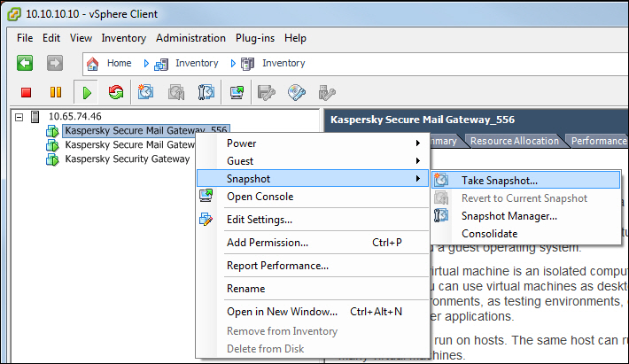Viewport: 629px width, 364px height.
Task: Click the Reset virtual machine toolbar icon
Action: tap(115, 91)
